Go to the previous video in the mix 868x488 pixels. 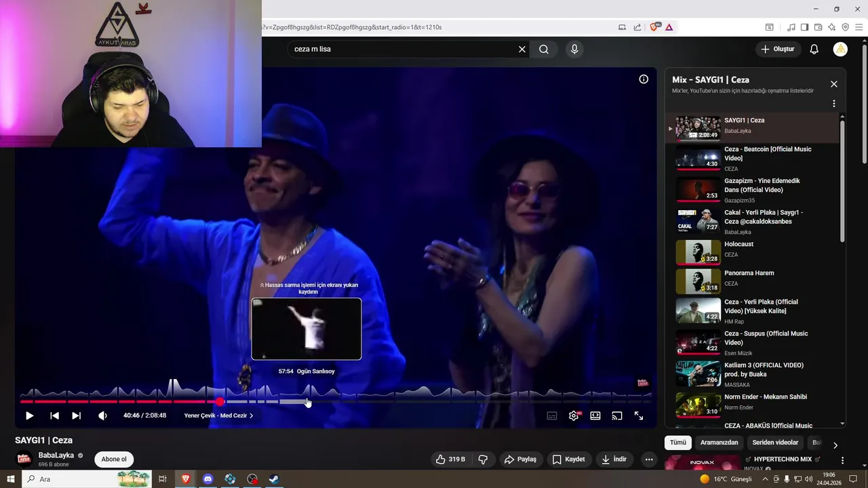[x=54, y=415]
